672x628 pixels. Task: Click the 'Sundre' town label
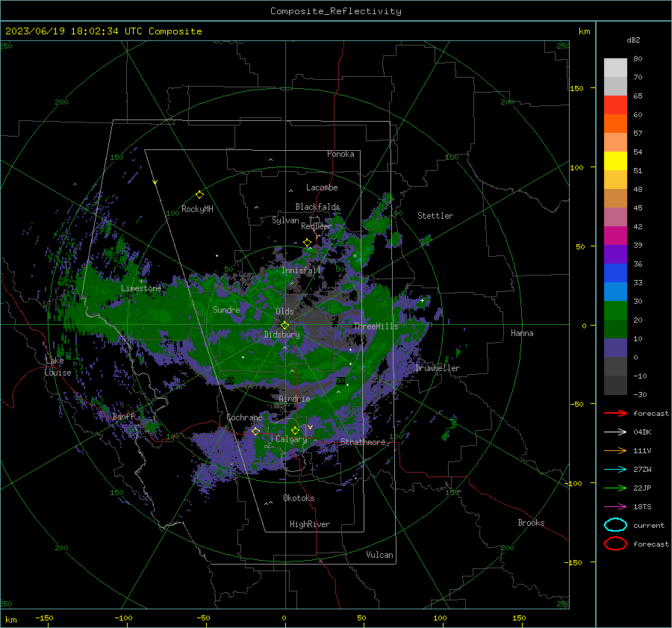226,309
